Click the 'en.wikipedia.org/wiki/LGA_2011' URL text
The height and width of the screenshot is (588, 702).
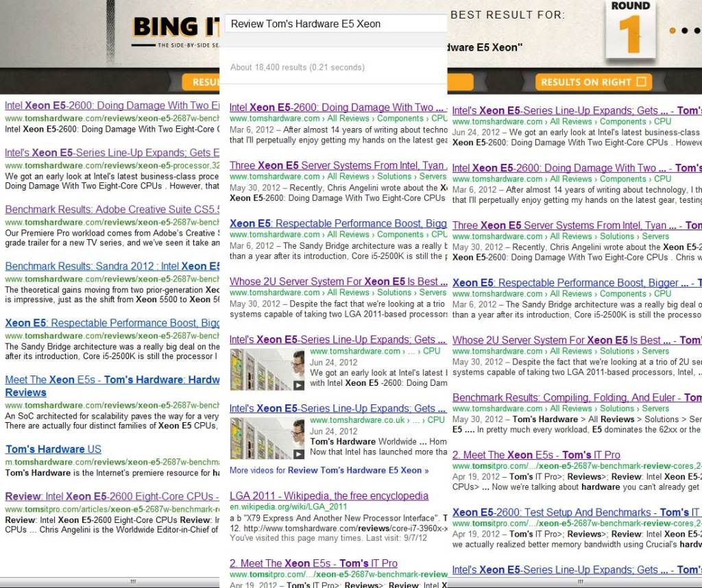point(289,507)
